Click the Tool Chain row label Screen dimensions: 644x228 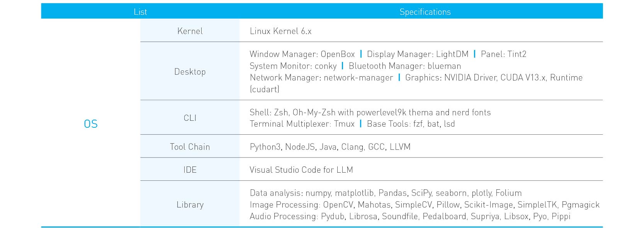[190, 147]
